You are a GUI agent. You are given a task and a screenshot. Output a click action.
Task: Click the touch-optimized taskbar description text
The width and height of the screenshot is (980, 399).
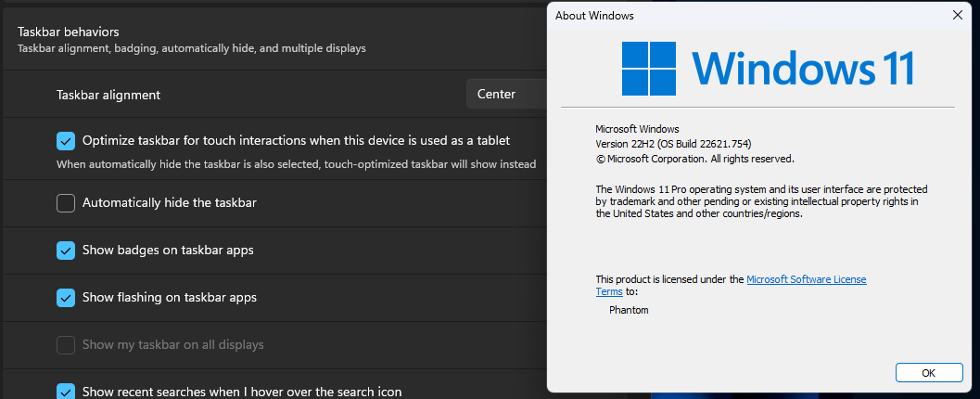(x=297, y=164)
